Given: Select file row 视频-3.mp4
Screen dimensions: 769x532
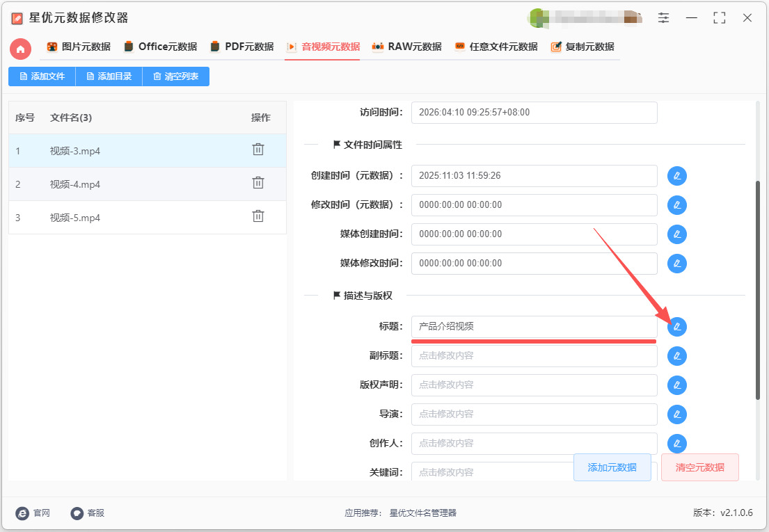Looking at the screenshot, I should point(148,151).
